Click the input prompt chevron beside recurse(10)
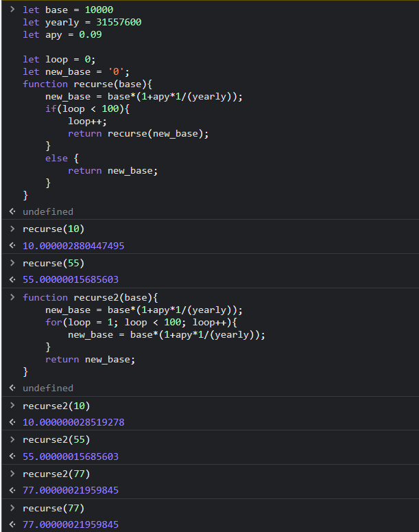This screenshot has height=532, width=419. pos(12,229)
